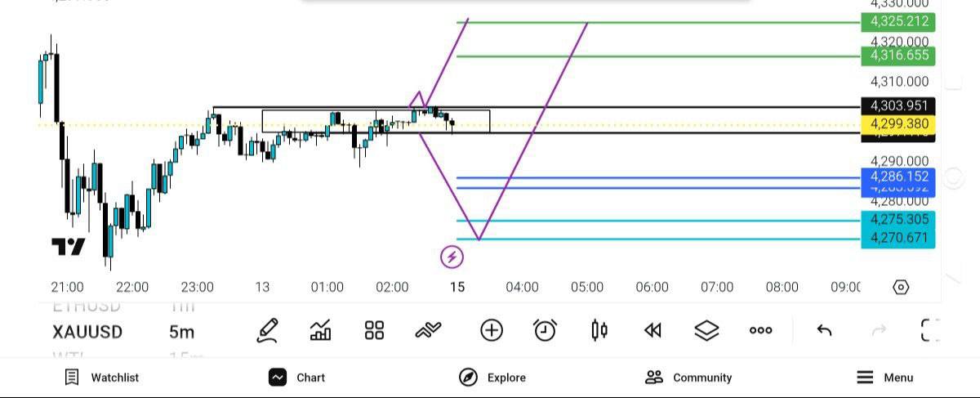Open the indicators chart icon
This screenshot has height=398, width=980.
click(321, 330)
